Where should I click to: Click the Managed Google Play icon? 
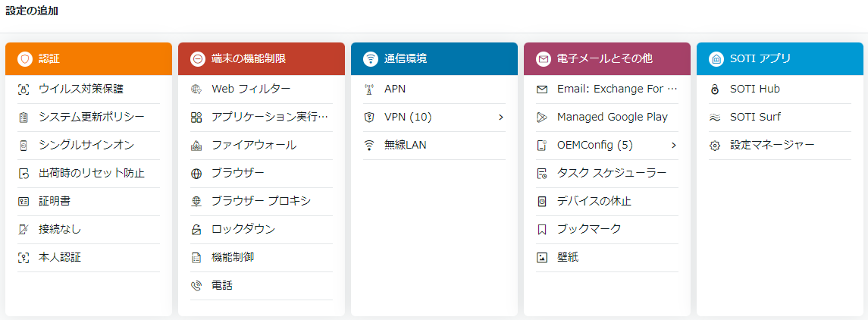tap(542, 118)
